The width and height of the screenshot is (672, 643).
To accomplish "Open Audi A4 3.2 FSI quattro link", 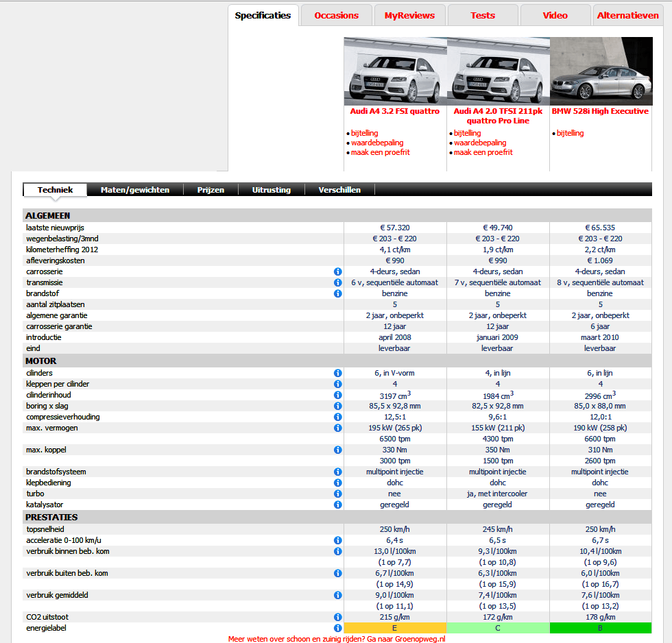I will click(395, 111).
